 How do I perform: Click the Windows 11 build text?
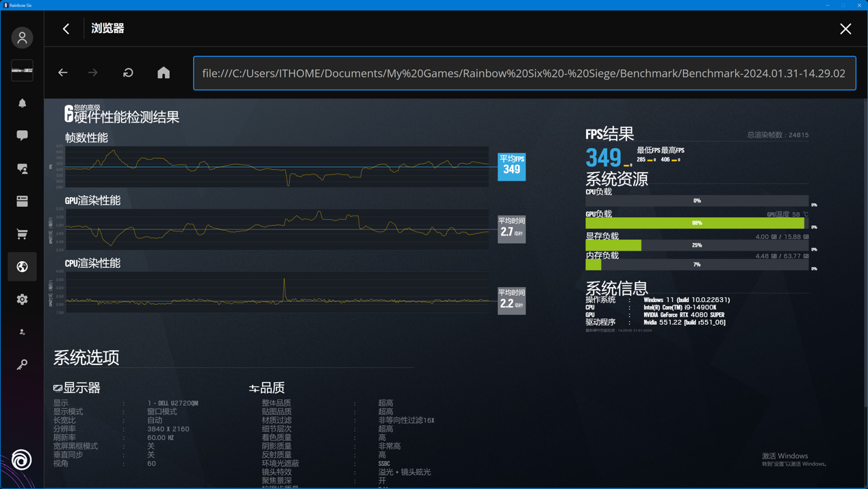click(x=687, y=300)
